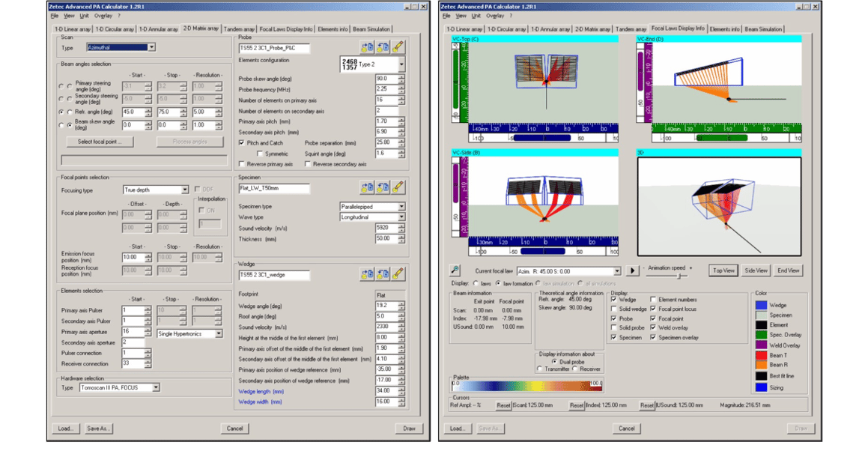
Task: Select the Transmitter radio button
Action: 540,369
